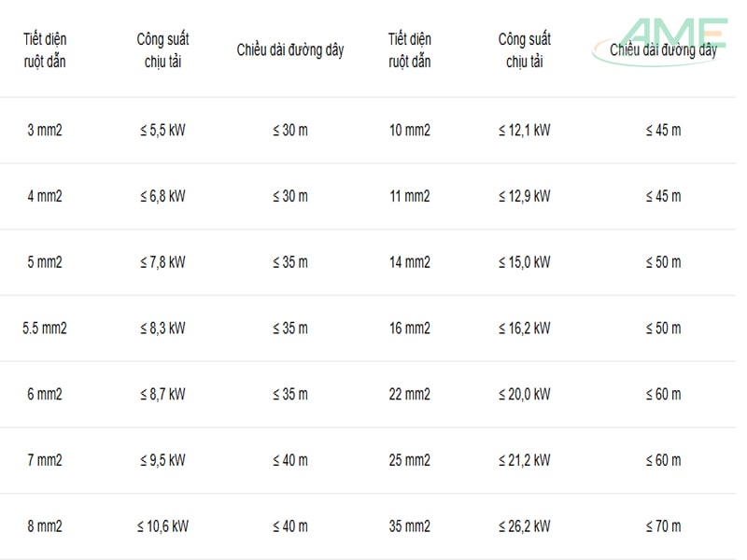Click the 14 mm2 cross-section cell
This screenshot has width=747, height=560.
tap(410, 262)
